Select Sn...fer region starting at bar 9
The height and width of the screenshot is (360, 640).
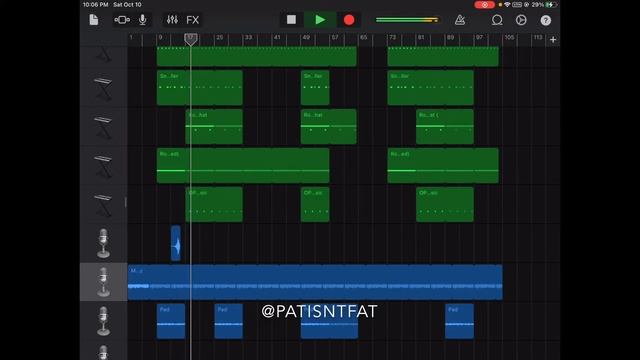[200, 88]
